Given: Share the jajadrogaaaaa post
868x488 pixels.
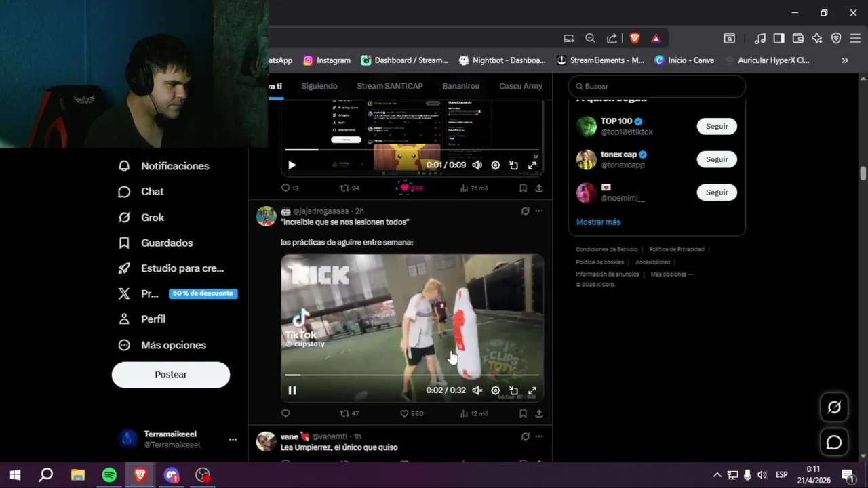Looking at the screenshot, I should click(x=539, y=413).
